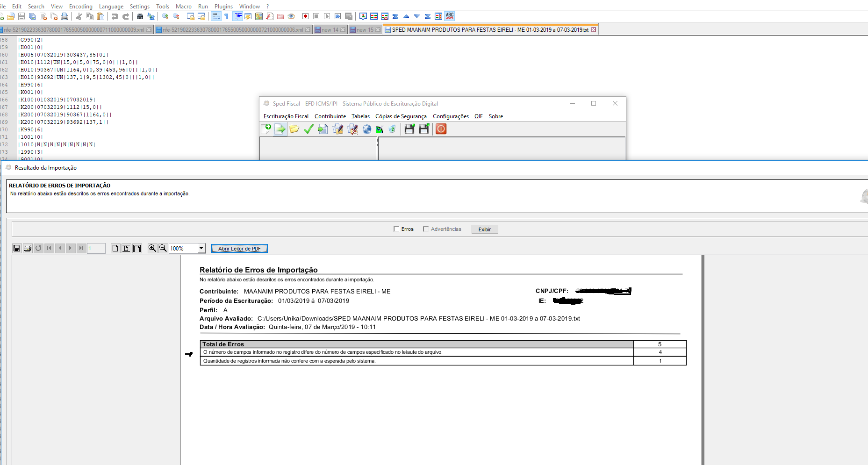Viewport: 868px width, 465px height.
Task: Check the Advertências checkbox
Action: [426, 229]
